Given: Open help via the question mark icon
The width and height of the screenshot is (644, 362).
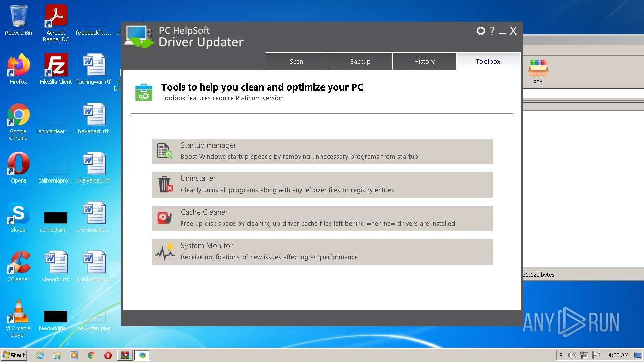Looking at the screenshot, I should click(x=492, y=31).
